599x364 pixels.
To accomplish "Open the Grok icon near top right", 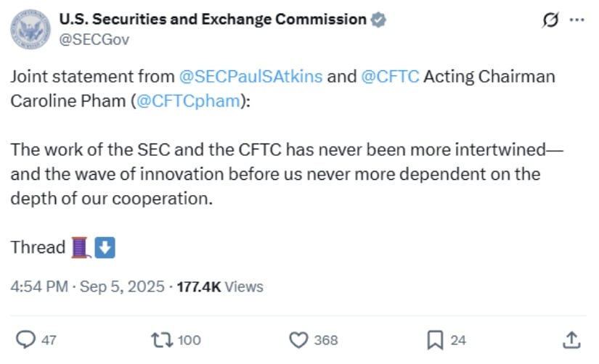I will (x=550, y=20).
